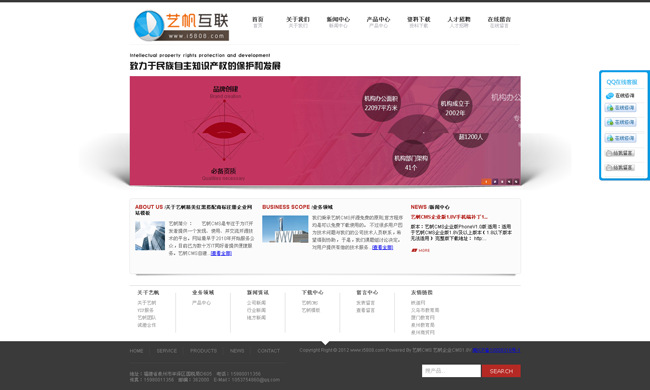Open 发表留言 sitemap link
Viewport: 650px width, 390px height.
[366, 303]
